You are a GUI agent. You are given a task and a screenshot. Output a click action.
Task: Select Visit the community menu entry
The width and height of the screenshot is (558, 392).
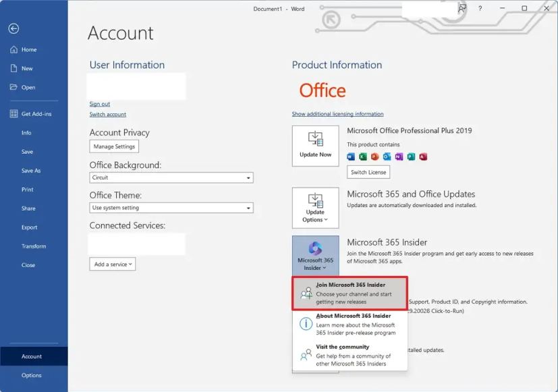(350, 355)
